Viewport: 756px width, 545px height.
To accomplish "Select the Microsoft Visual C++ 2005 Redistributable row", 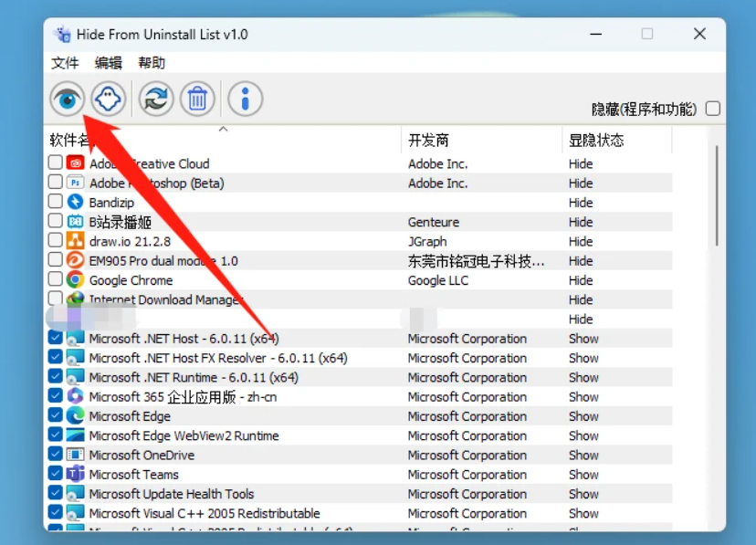I will (x=359, y=513).
